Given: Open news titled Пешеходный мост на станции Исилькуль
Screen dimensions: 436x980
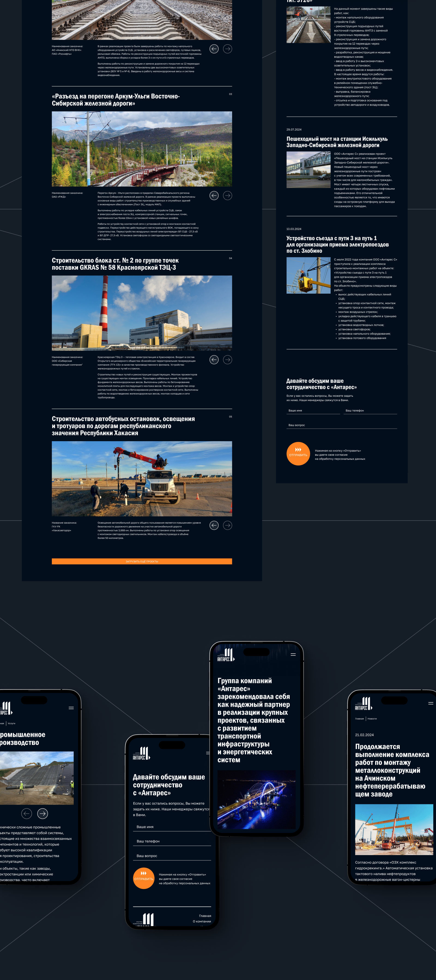Looking at the screenshot, I should point(337,142).
